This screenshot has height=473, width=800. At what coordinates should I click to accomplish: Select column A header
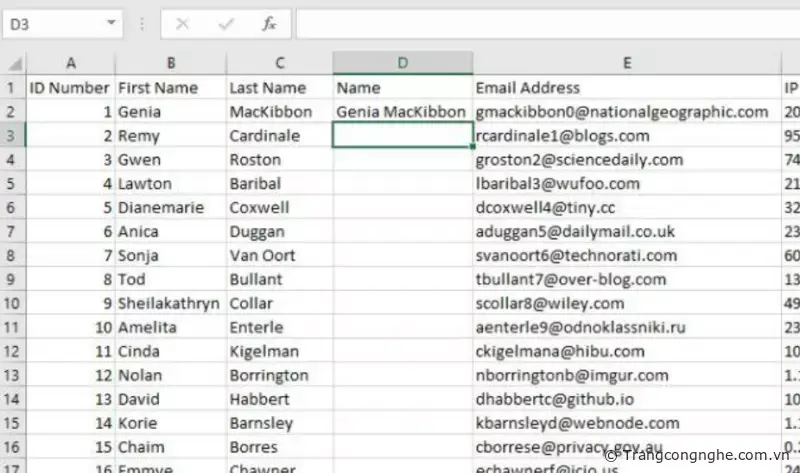point(70,63)
